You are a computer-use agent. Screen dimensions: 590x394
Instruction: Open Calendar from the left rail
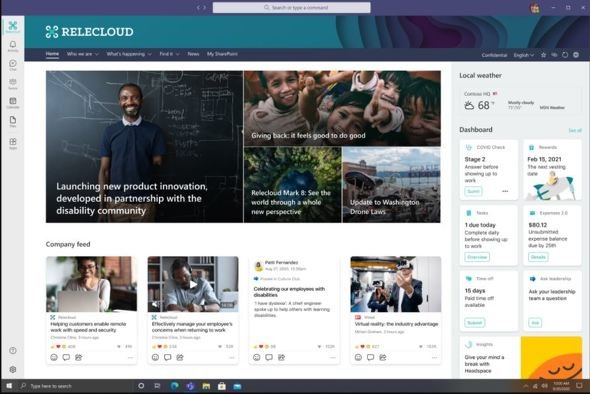tap(13, 102)
